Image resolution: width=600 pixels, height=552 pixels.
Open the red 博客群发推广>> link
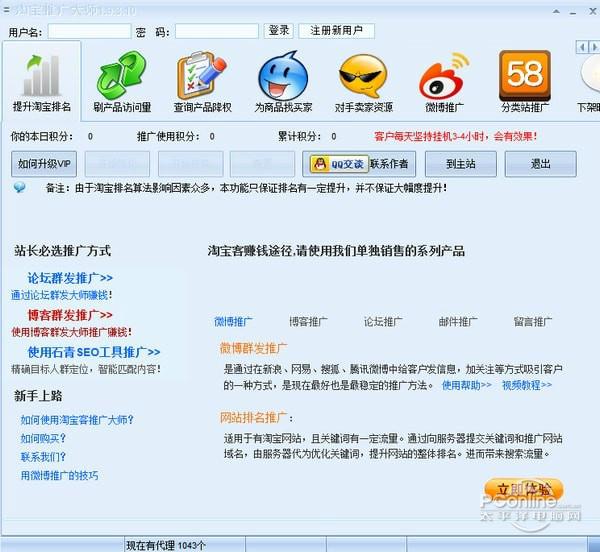point(70,315)
